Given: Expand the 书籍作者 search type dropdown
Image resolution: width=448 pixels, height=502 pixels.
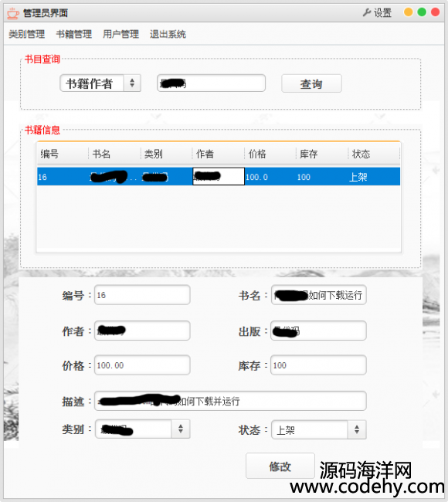Looking at the screenshot, I should [100, 83].
